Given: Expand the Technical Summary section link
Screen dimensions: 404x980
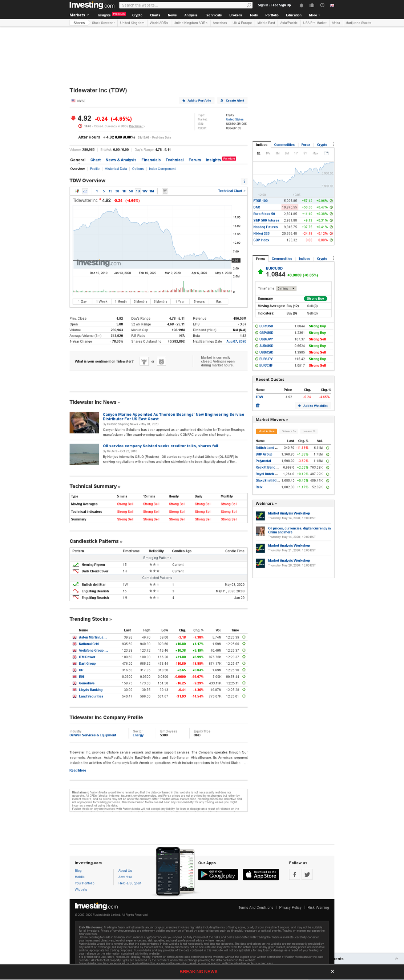Looking at the screenshot, I should click(95, 487).
